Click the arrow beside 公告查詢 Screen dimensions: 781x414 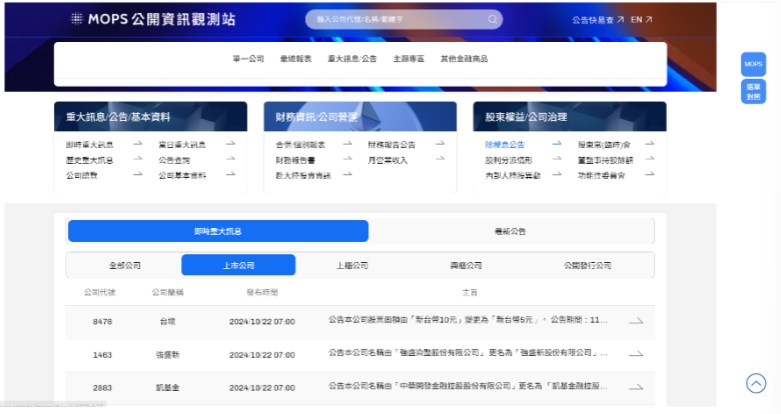pyautogui.click(x=230, y=159)
